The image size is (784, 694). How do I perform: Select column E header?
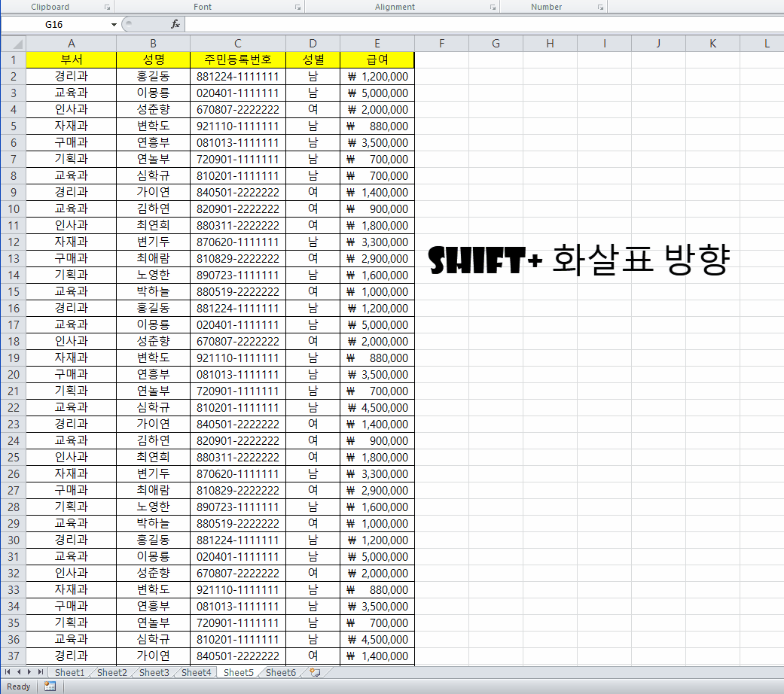click(377, 44)
